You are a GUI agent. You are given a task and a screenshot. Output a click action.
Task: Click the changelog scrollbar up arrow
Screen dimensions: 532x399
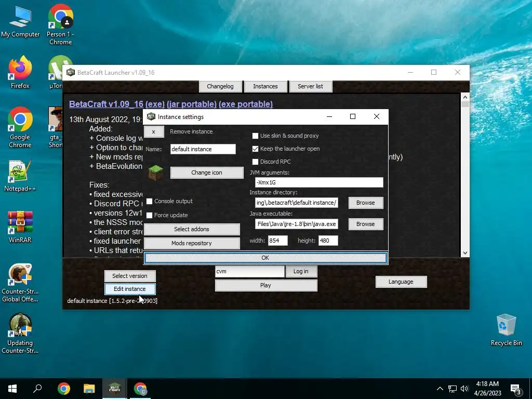[465, 97]
